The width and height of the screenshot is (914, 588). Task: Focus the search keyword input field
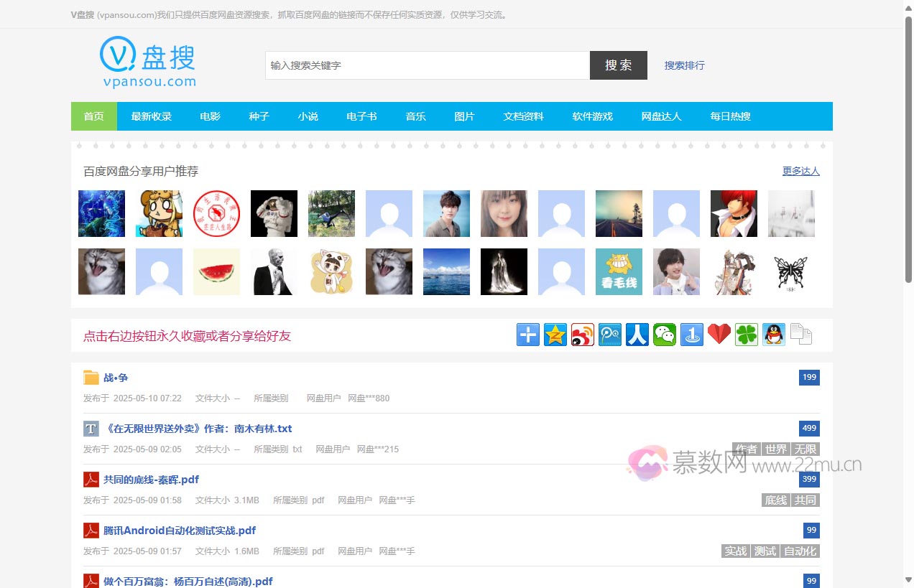coord(427,65)
